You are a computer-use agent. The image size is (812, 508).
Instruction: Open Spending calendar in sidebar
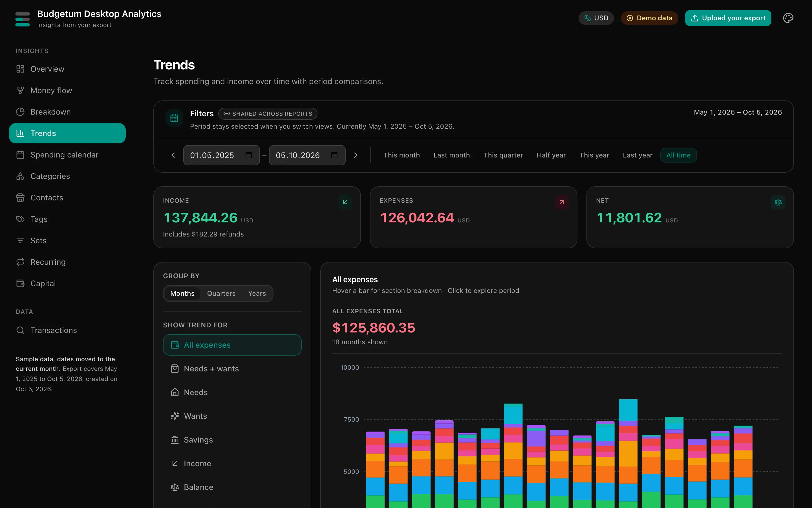click(67, 155)
